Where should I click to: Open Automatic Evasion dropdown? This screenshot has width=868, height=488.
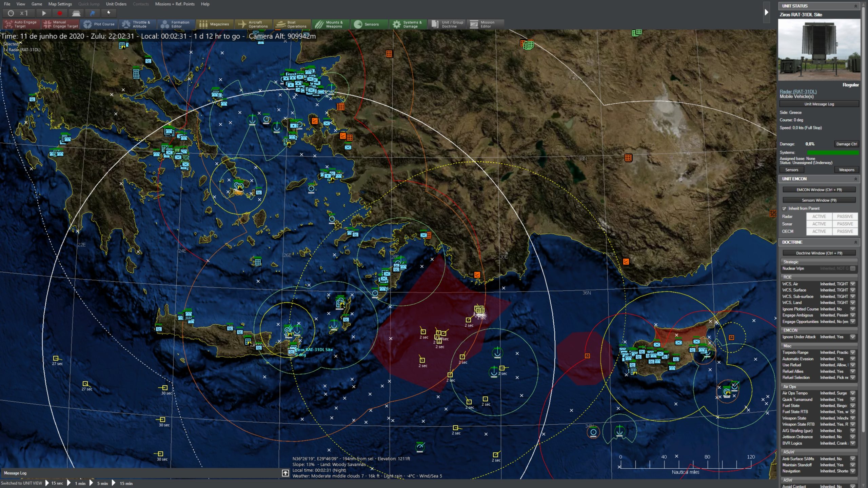click(853, 359)
